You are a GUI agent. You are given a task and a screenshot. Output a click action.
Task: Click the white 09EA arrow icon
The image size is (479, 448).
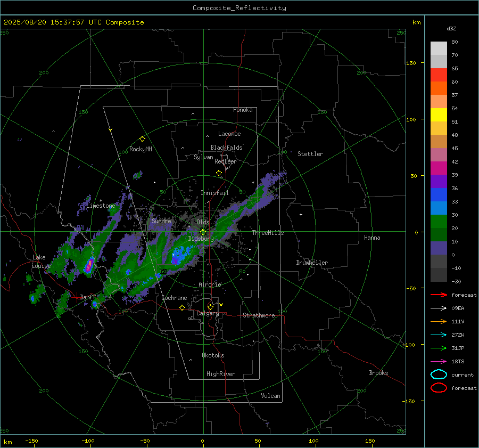(439, 308)
